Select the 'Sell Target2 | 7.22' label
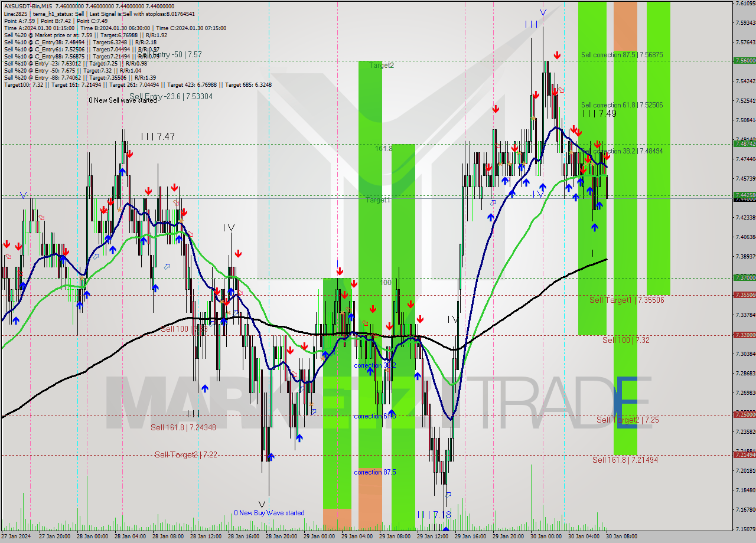The width and height of the screenshot is (756, 543). 185,454
